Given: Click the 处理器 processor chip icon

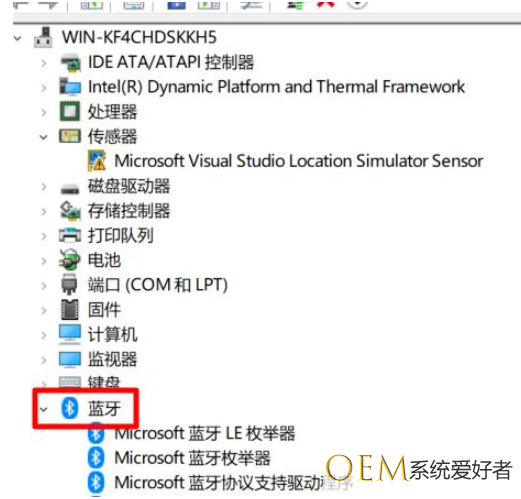Looking at the screenshot, I should coord(70,111).
